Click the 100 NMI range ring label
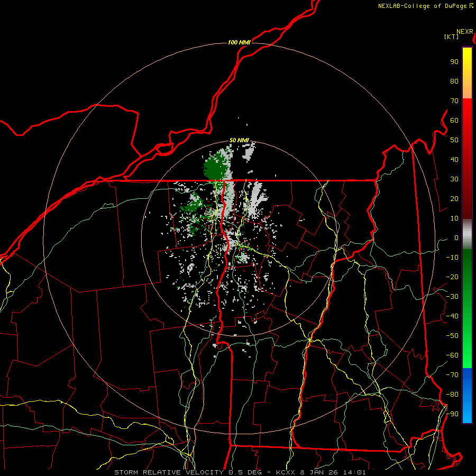Viewport: 476px width, 476px height. point(239,42)
